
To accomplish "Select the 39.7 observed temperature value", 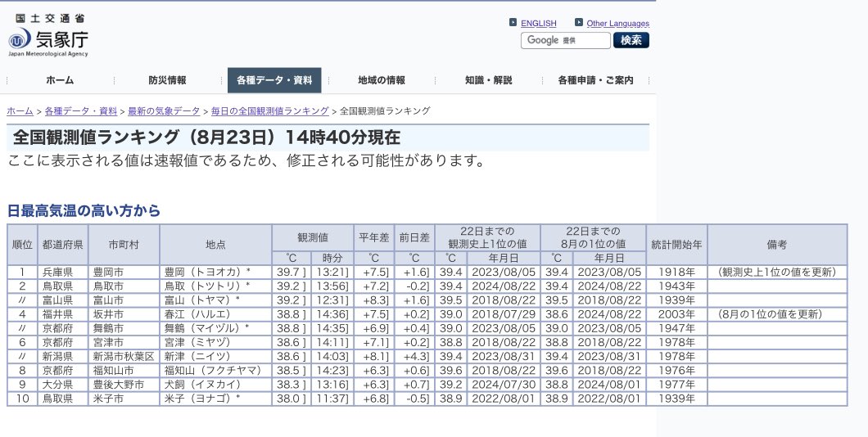I will [x=292, y=273].
